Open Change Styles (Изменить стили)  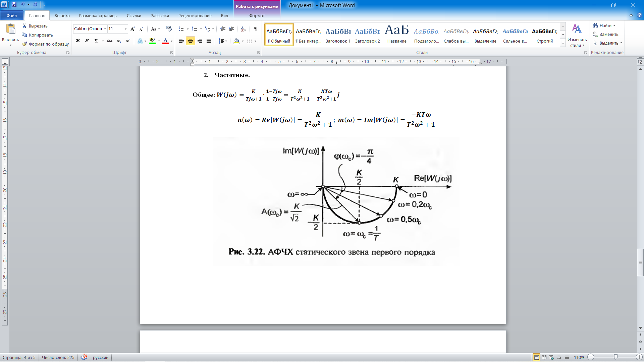[x=577, y=35]
